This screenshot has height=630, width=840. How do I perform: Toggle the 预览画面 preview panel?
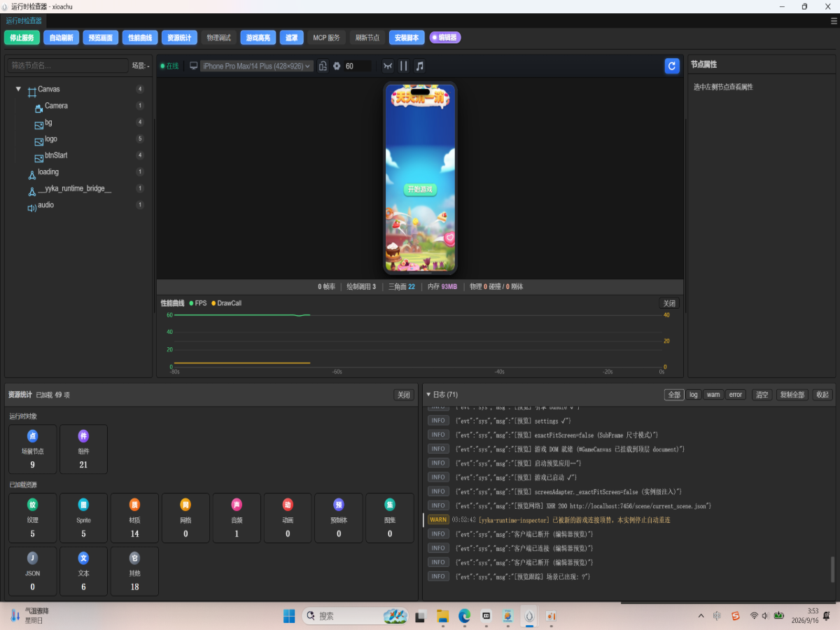[x=100, y=38]
